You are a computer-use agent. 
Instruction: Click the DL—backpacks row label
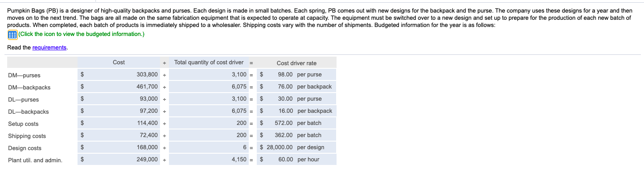click(x=28, y=112)
